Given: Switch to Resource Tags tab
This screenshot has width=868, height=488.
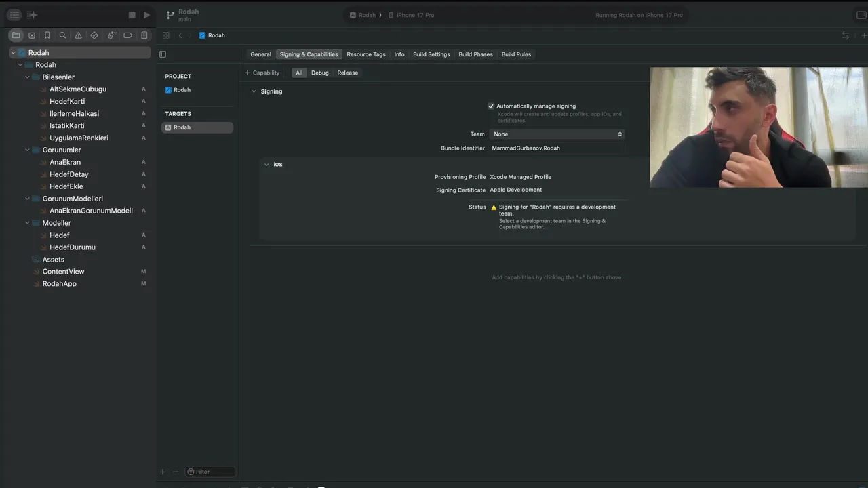Looking at the screenshot, I should click(x=366, y=54).
